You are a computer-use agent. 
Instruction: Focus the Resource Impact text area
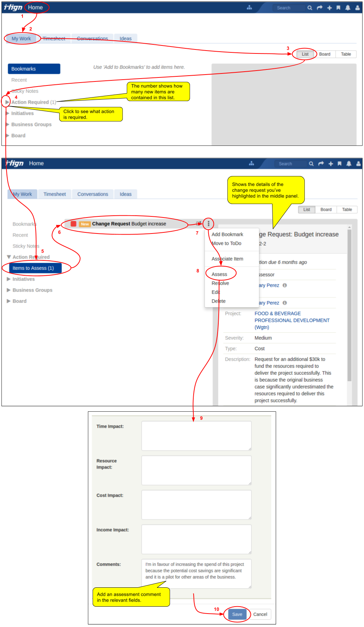point(197,470)
